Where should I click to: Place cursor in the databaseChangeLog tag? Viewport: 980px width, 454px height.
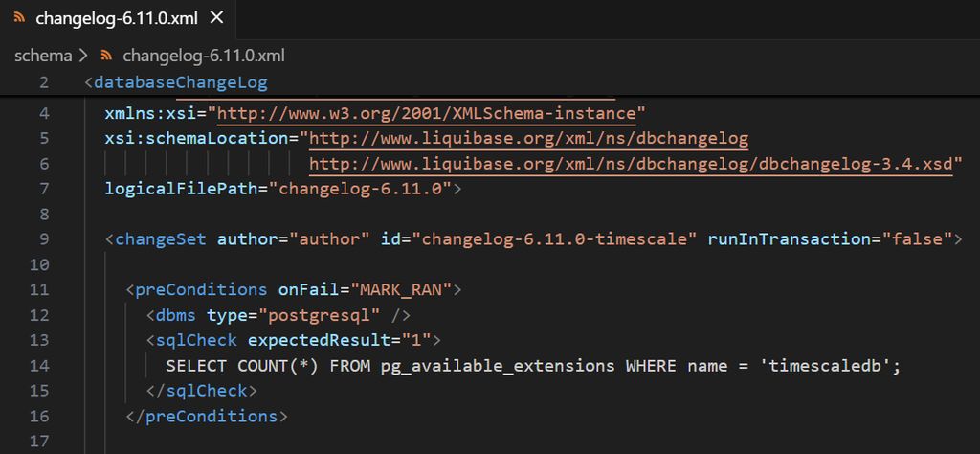[x=181, y=82]
